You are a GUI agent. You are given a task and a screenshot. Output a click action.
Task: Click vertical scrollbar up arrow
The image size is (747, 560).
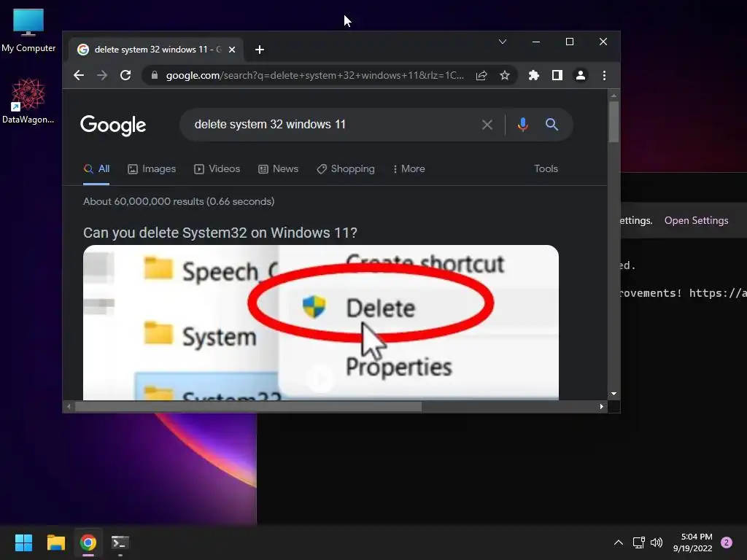click(614, 96)
